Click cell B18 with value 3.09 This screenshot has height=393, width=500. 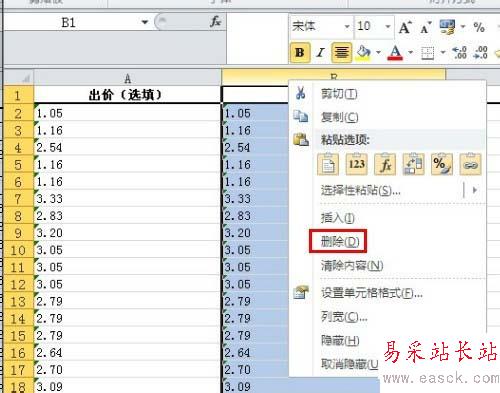pos(301,386)
